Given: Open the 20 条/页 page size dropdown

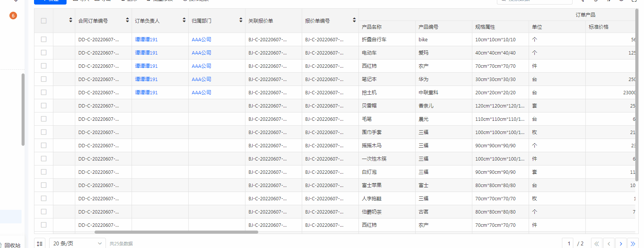Looking at the screenshot, I should (78, 243).
